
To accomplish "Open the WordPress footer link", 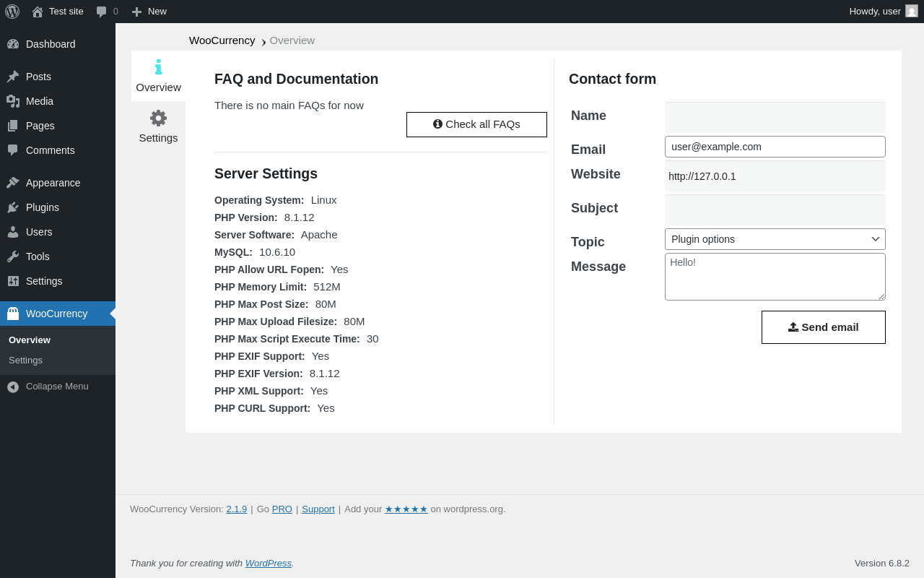I will point(269,563).
